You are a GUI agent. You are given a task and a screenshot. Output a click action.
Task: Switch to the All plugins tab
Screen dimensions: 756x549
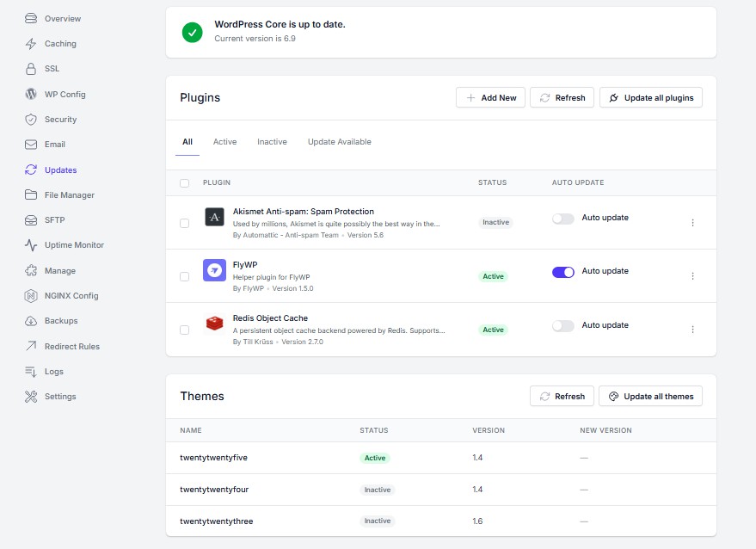point(187,142)
